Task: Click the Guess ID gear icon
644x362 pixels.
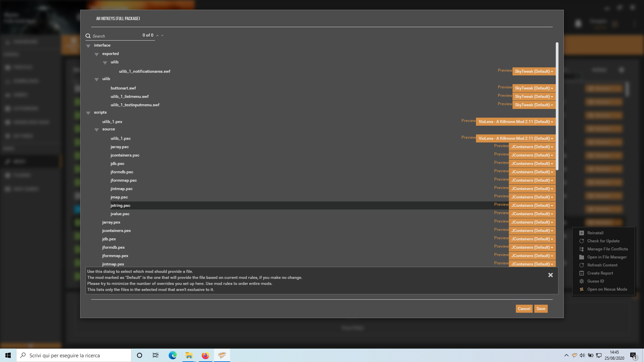Action: coord(582,281)
